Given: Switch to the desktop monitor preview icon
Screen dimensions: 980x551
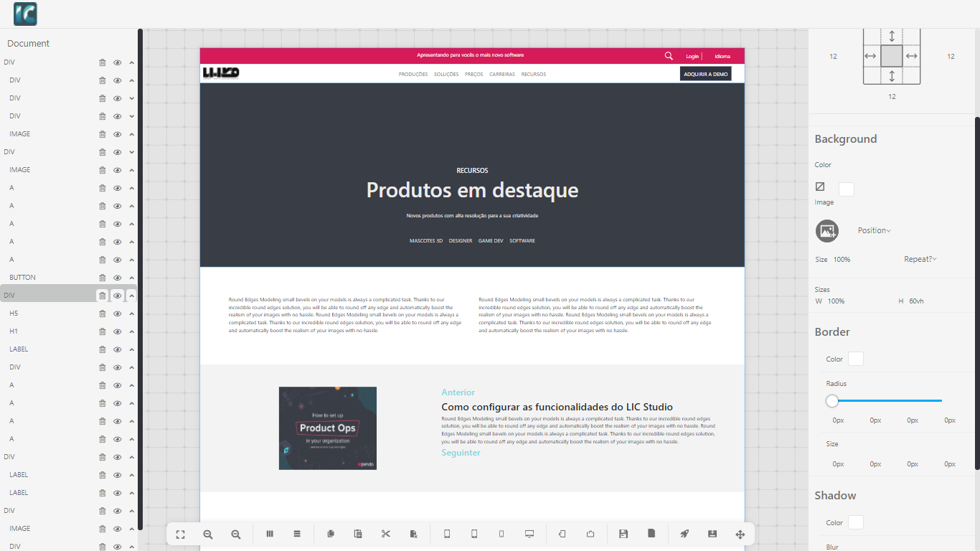Looking at the screenshot, I should [529, 534].
